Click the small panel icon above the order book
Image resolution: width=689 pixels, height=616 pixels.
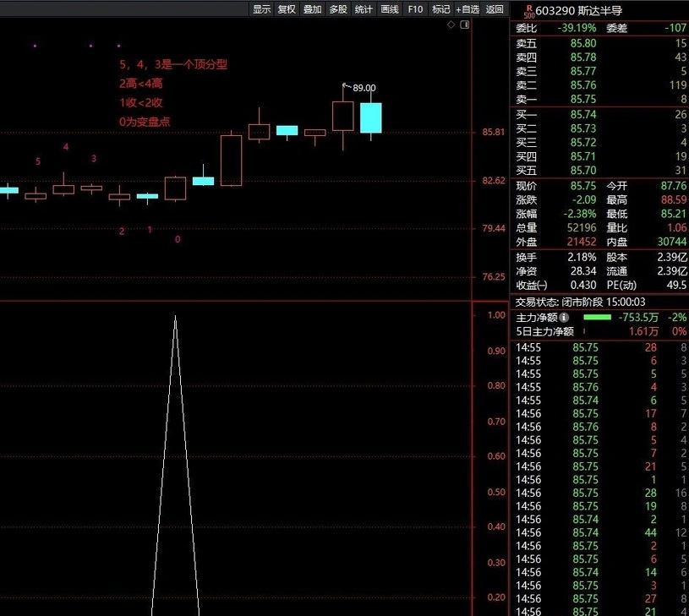coord(465,25)
